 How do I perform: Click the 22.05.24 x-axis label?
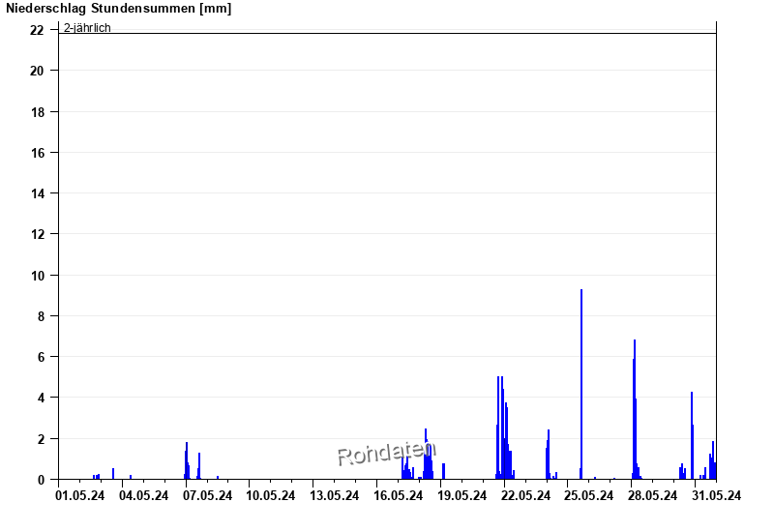525,496
